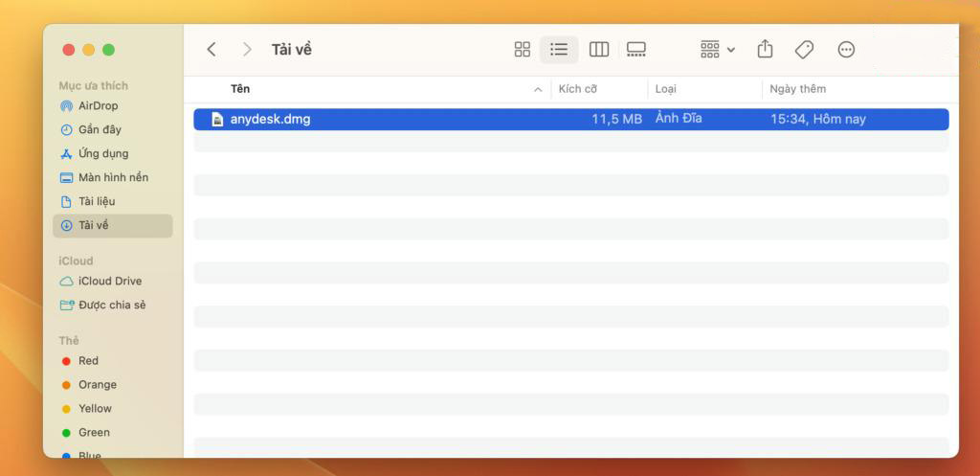Click the anydesk.dmg disk image icon
Viewport: 980px width, 476px height.
(217, 119)
